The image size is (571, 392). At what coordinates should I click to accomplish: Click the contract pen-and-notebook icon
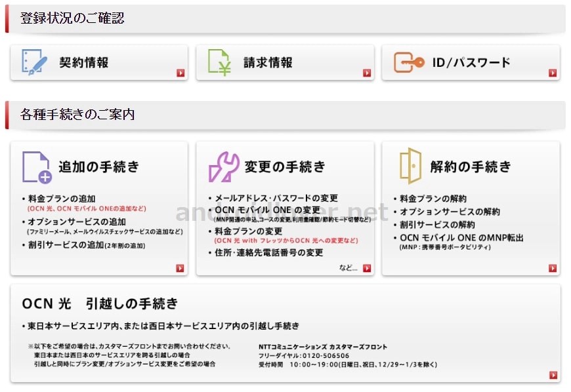(34, 62)
